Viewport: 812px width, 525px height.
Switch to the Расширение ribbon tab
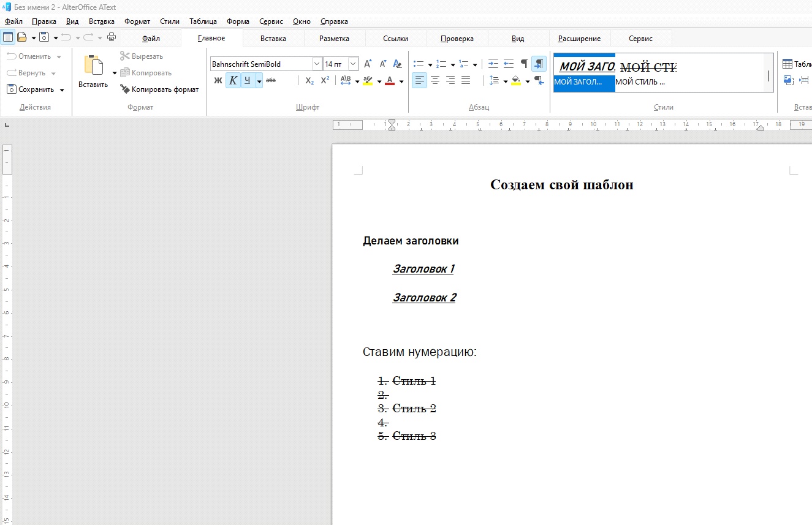pos(580,39)
